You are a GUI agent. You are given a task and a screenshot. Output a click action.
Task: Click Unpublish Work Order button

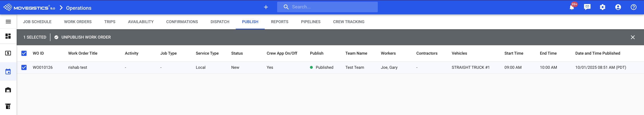(x=83, y=37)
